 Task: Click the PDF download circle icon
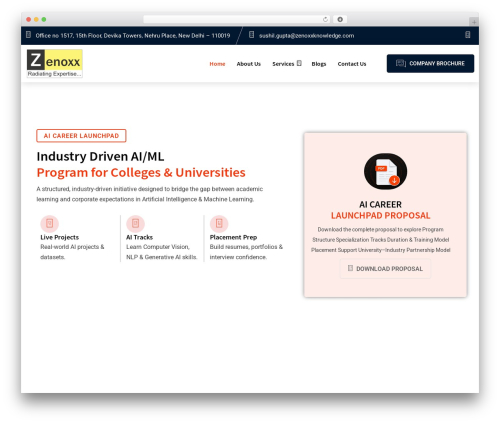[385, 171]
